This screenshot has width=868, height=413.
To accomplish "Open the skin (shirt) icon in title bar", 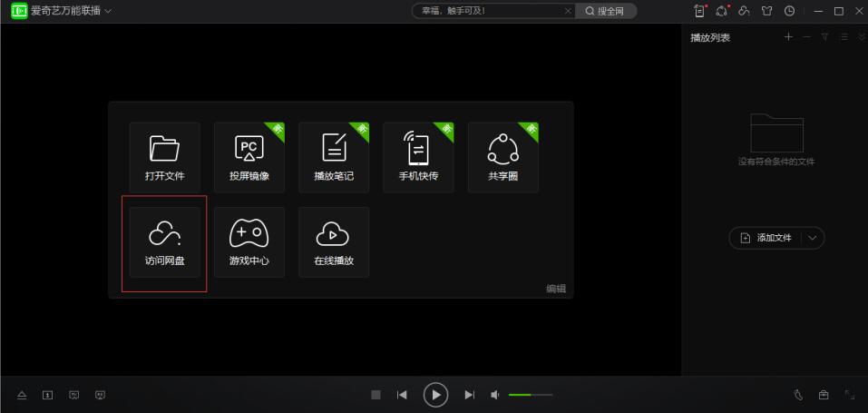I will click(769, 11).
